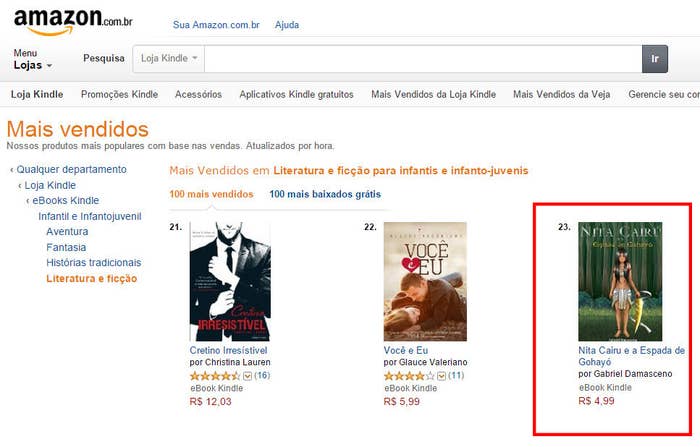Click into the search text field

click(423, 58)
